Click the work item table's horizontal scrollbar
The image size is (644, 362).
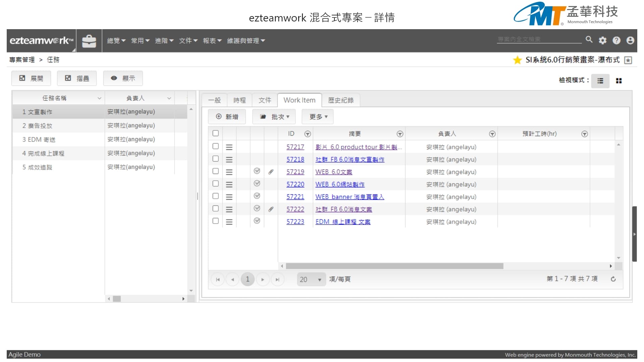click(x=394, y=266)
